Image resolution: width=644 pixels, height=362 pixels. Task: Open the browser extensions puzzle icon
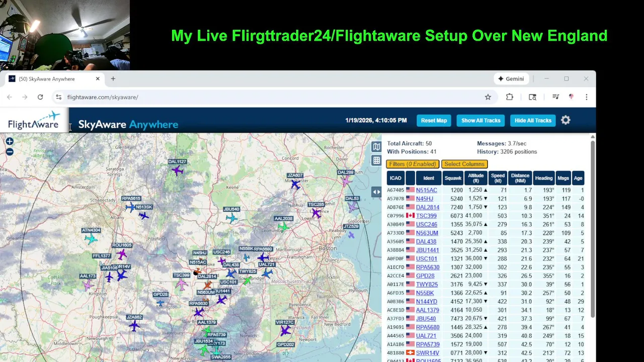coord(510,97)
